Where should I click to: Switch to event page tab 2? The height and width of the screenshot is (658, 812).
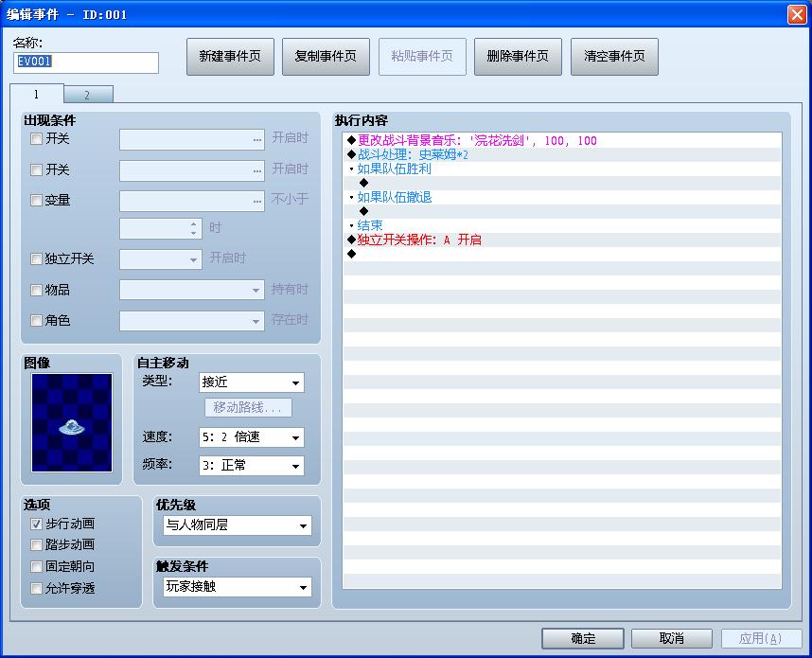tap(87, 95)
